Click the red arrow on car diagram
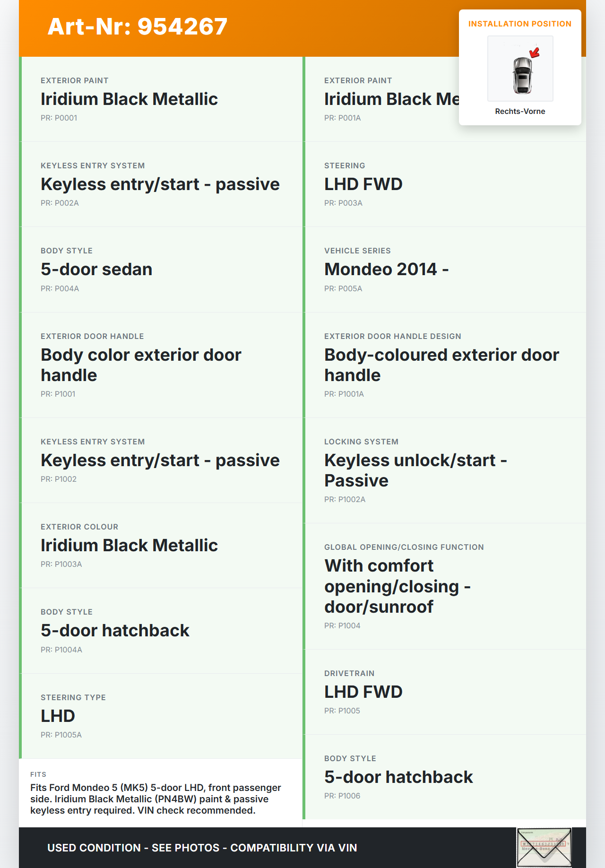Viewport: 605px width, 868px height. (x=535, y=52)
